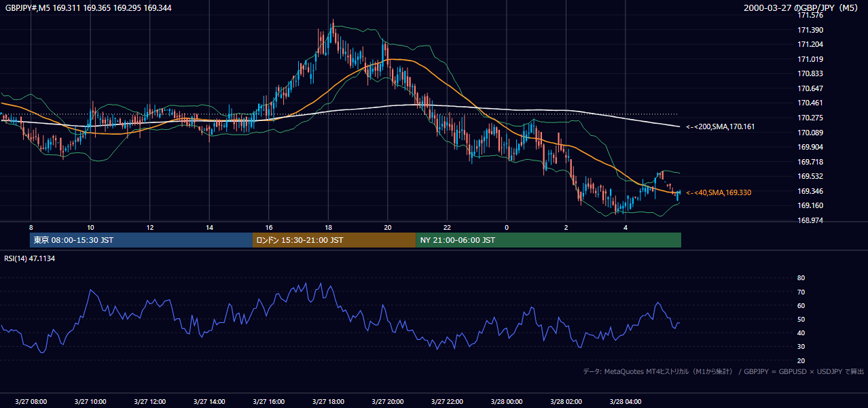Select the London 15:30-21:00 JST session bar
868x408 pixels.
pos(334,240)
